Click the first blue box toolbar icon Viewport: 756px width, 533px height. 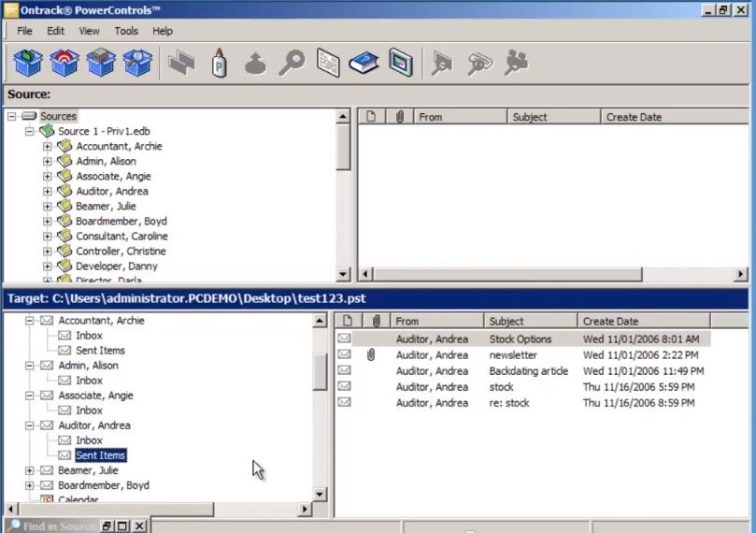pyautogui.click(x=28, y=63)
